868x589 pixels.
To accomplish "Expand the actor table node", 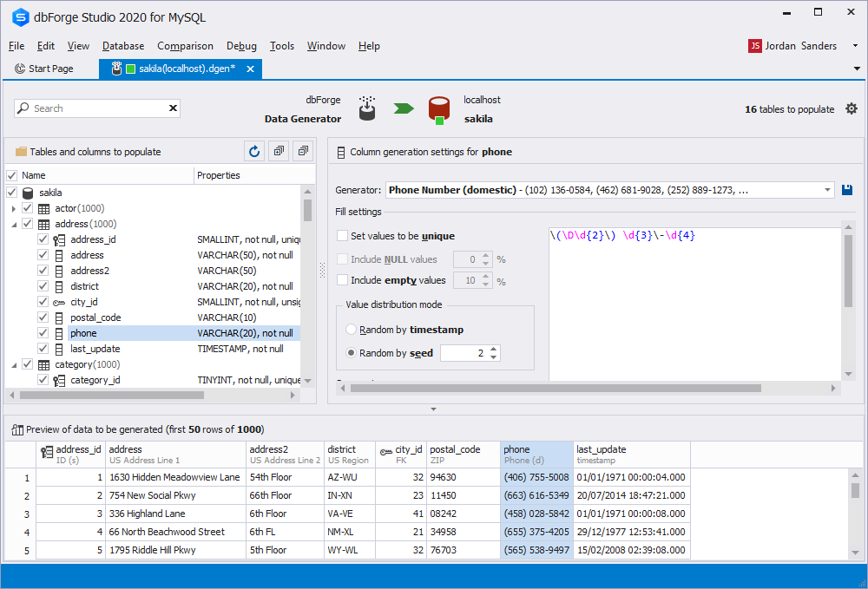I will [x=14, y=208].
